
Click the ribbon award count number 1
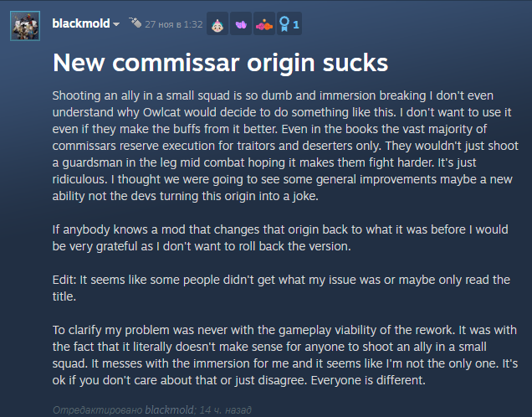(296, 25)
